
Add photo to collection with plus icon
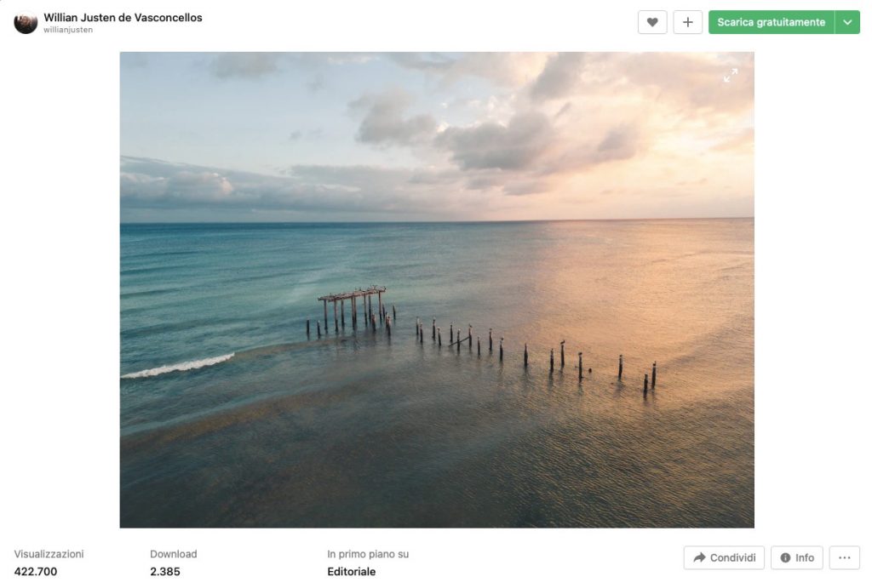coord(687,22)
